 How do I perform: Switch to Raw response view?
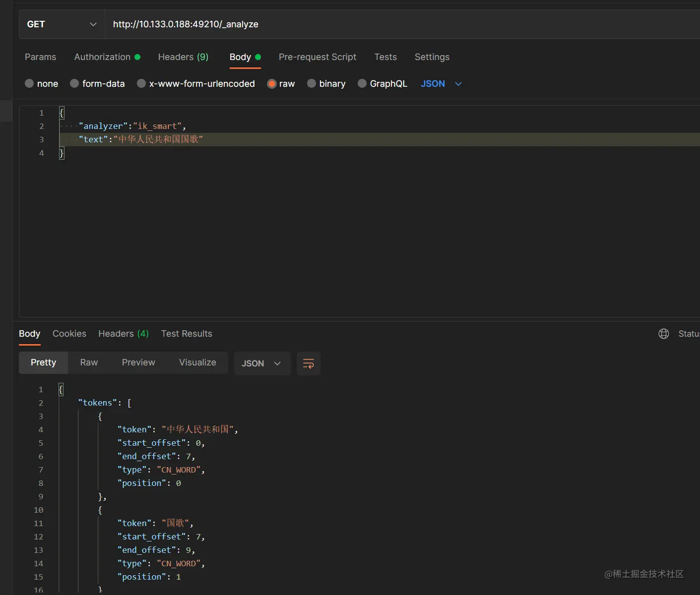89,363
